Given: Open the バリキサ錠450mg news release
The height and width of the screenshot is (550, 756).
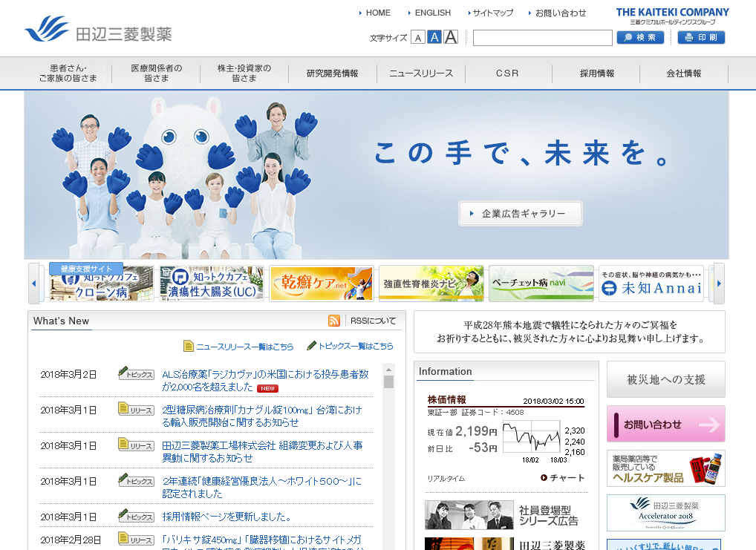Looking at the screenshot, I should tap(262, 543).
